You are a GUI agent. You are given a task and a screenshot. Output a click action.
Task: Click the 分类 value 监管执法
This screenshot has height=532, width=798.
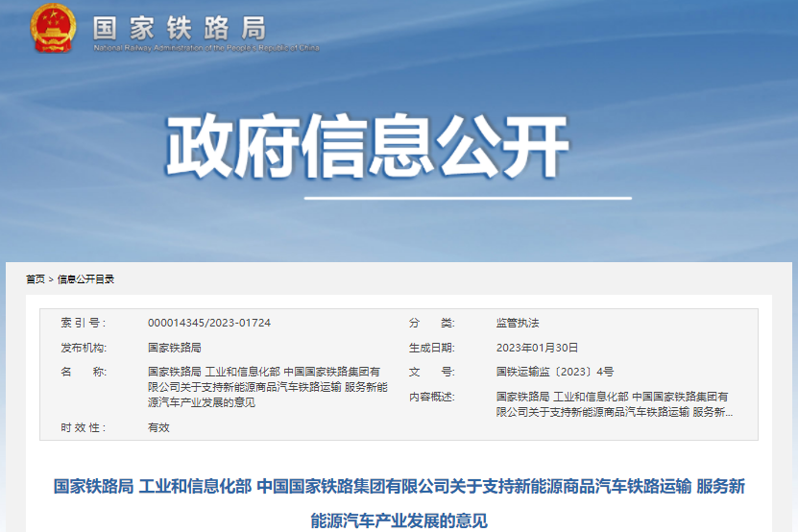pyautogui.click(x=518, y=323)
